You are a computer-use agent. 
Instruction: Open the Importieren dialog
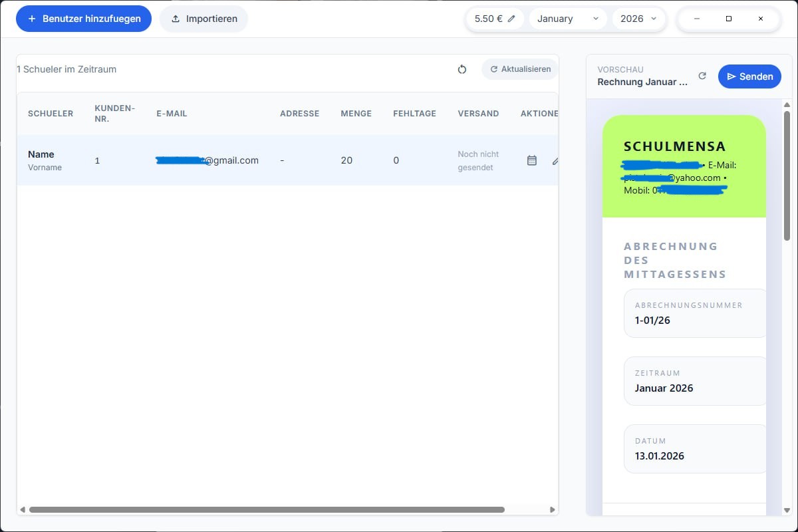click(203, 19)
